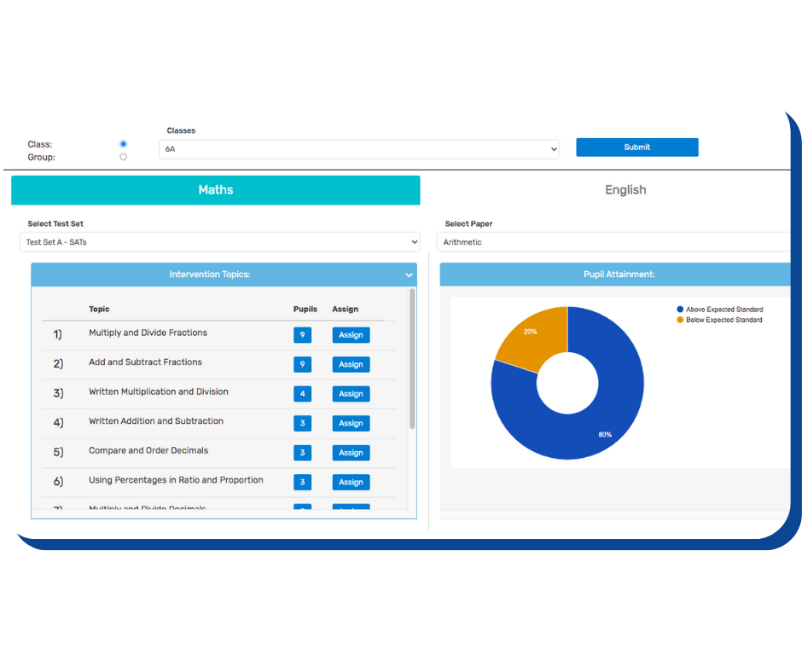Click pupil count badge for Multiply and Divide Fractions
Image resolution: width=802 pixels, height=672 pixels.
coord(302,335)
